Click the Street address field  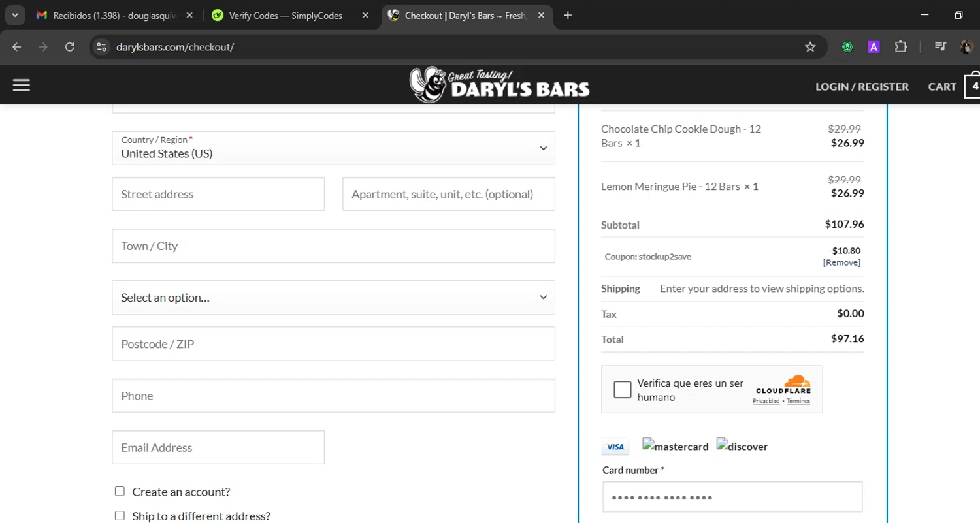click(x=218, y=194)
